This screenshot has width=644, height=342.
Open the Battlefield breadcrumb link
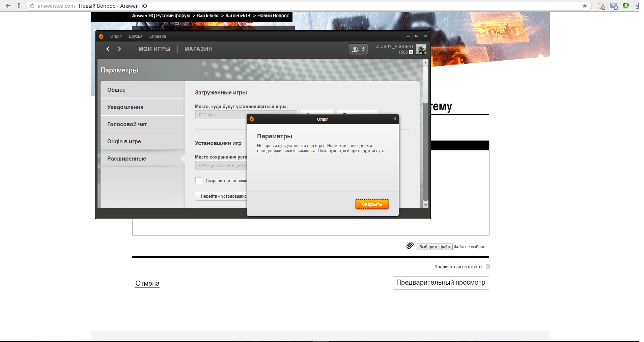[x=208, y=16]
